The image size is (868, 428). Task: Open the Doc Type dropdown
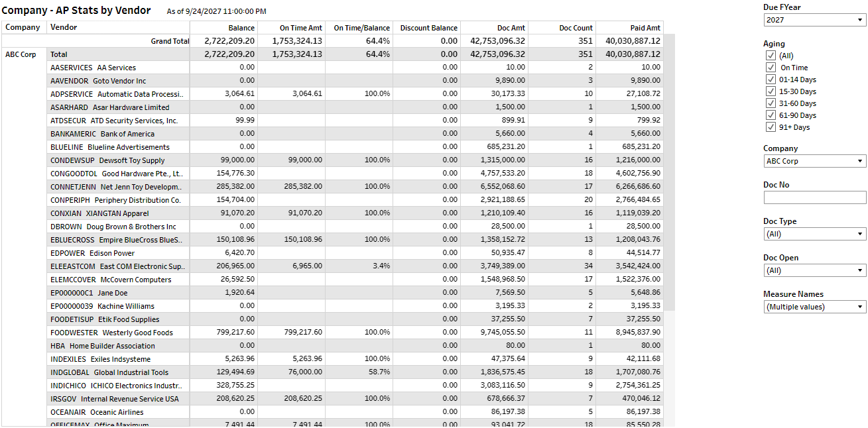814,234
